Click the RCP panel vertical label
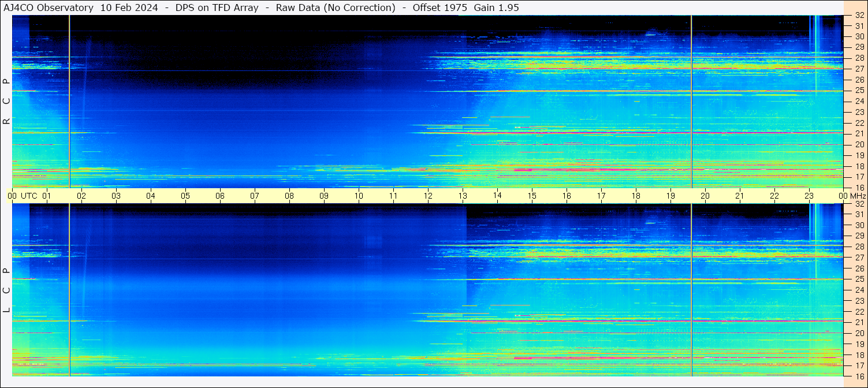868x388 pixels. pyautogui.click(x=6, y=102)
